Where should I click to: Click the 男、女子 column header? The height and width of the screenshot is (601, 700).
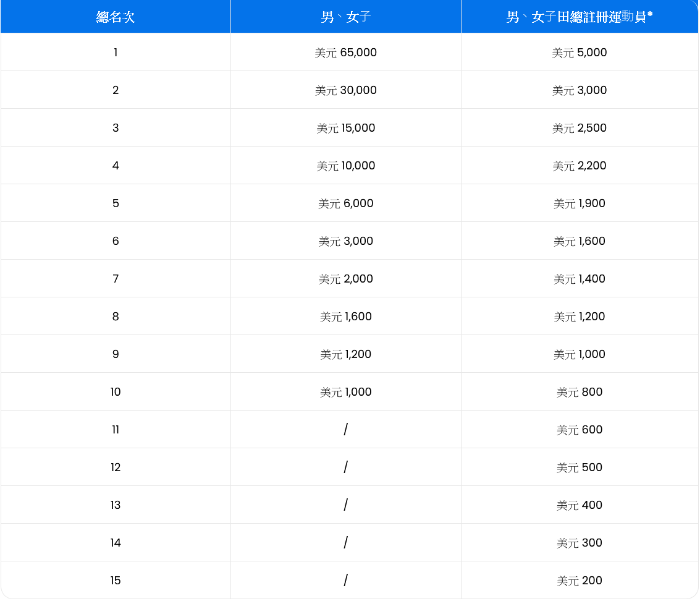[345, 16]
